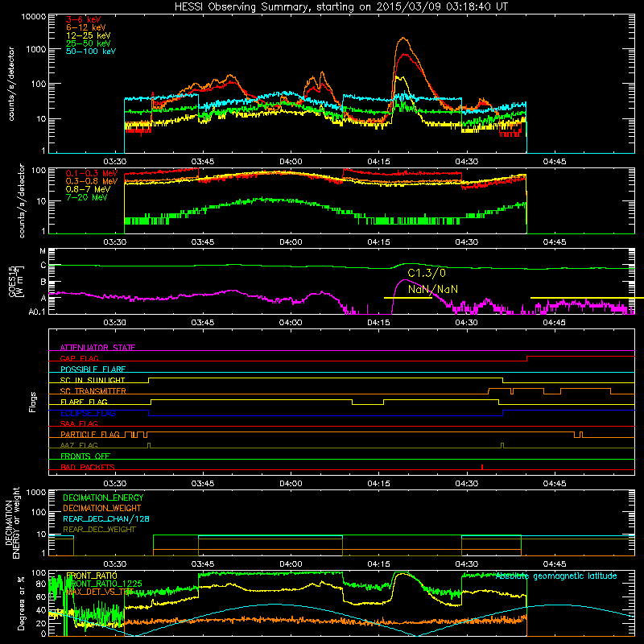Screen dimensions: 644x644
Task: Choose the SC_TRANSMITTER flag label
Action: [x=93, y=391]
